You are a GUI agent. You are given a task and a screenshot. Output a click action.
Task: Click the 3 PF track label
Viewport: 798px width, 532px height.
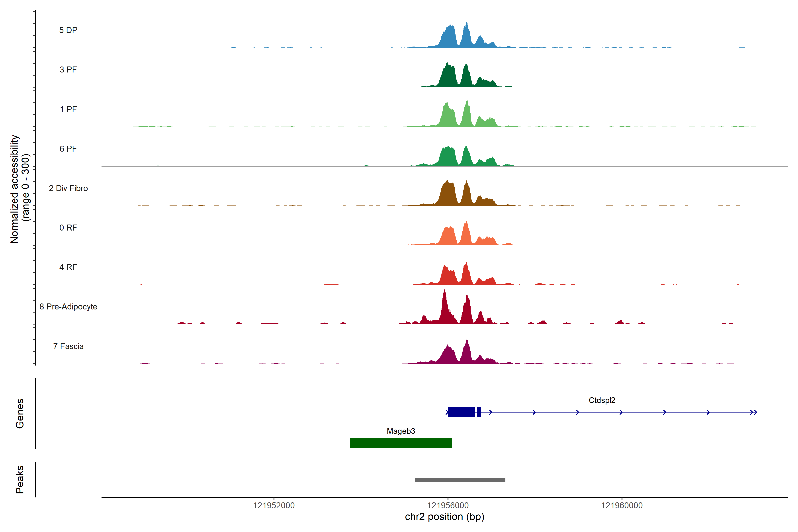point(68,70)
